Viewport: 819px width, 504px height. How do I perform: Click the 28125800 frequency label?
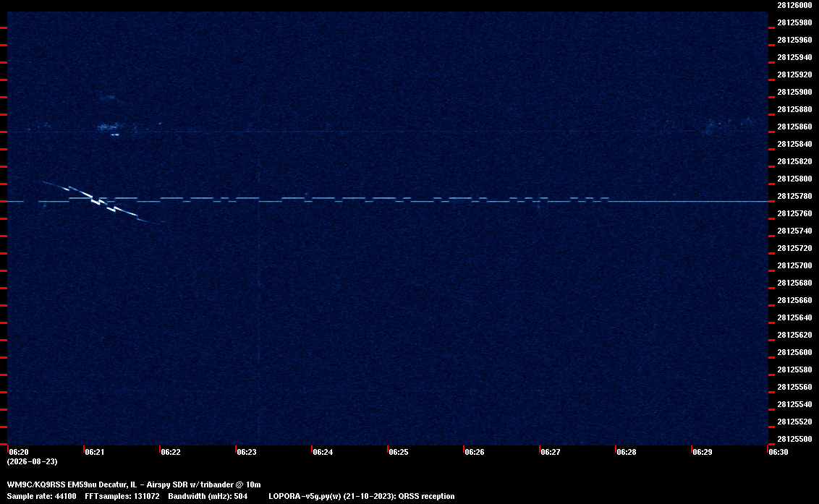794,179
